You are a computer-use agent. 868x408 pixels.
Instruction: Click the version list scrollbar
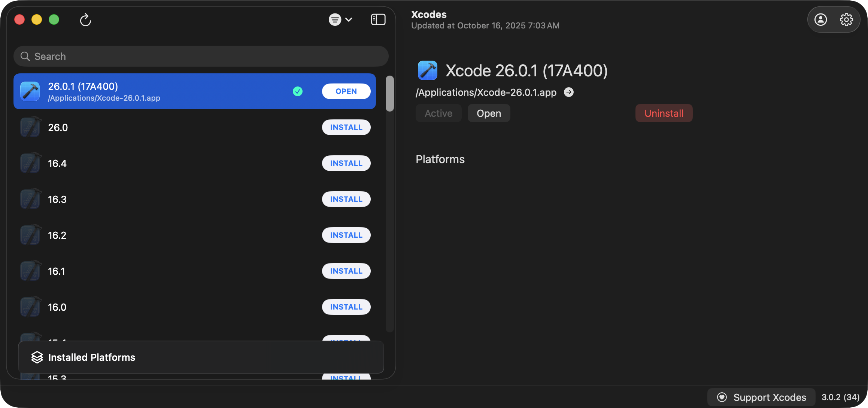(x=390, y=94)
